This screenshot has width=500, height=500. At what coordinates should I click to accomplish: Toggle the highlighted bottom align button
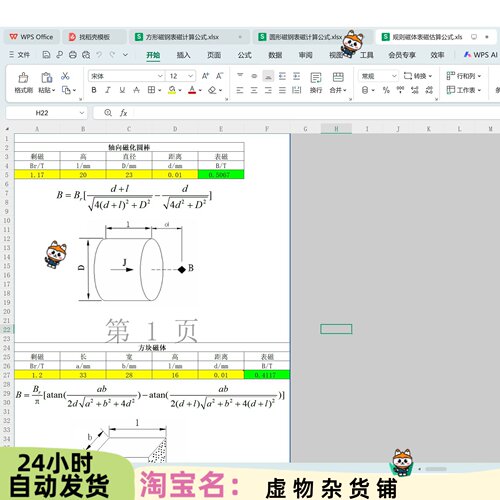tap(268, 76)
